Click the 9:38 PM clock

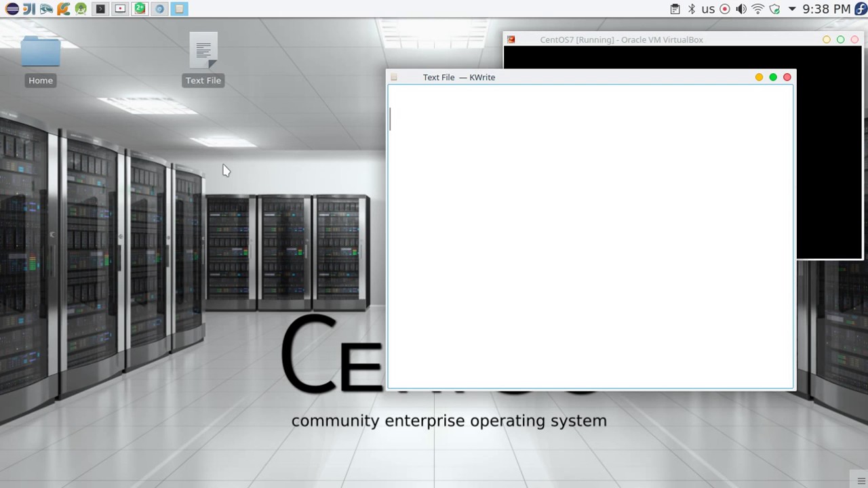[x=826, y=9]
